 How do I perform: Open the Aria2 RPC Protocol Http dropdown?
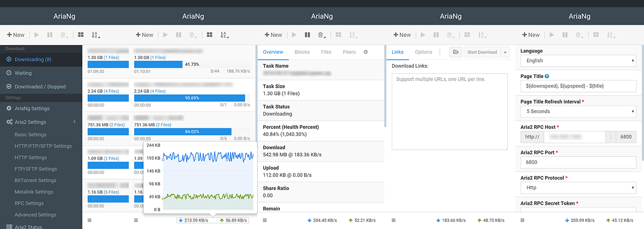(x=578, y=187)
